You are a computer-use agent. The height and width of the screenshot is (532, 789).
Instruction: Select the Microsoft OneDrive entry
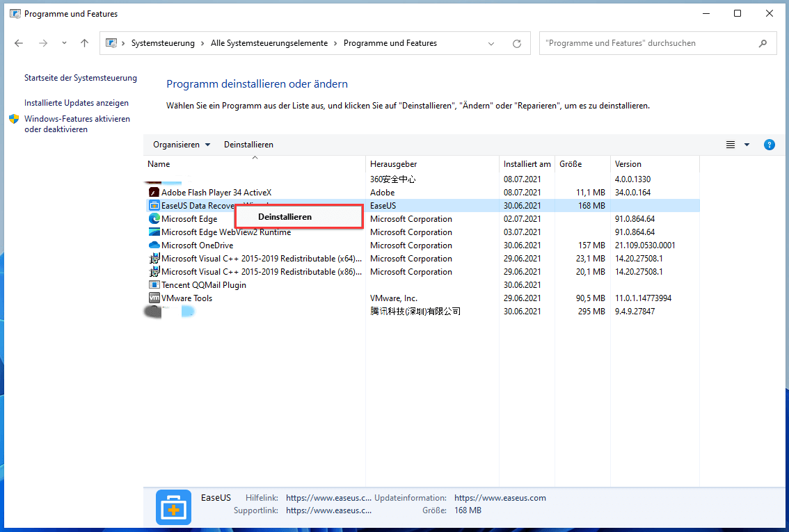pos(422,245)
